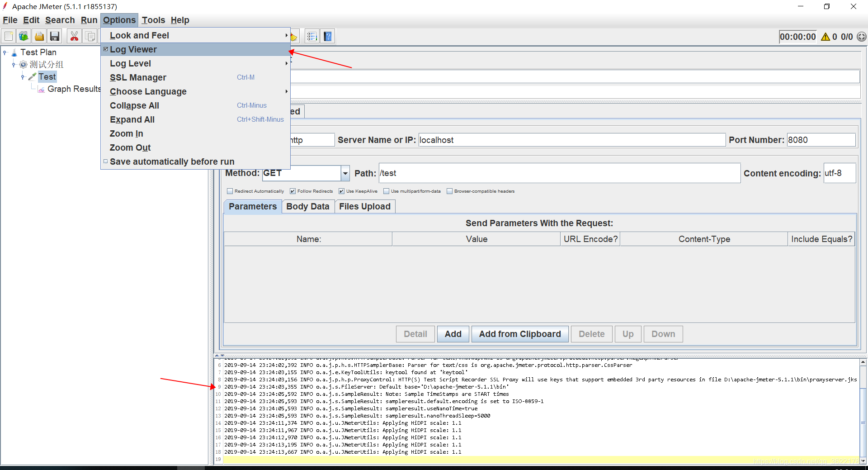Click log line 9 about FileServer default base

click(366, 387)
